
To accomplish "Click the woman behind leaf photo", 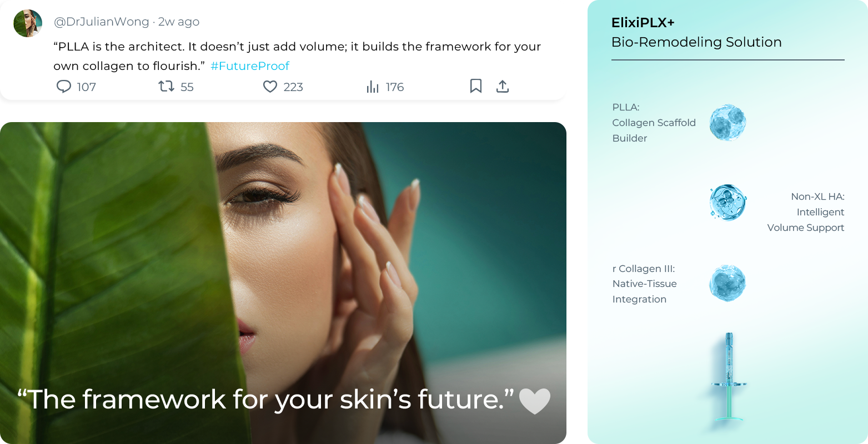I will (283, 283).
